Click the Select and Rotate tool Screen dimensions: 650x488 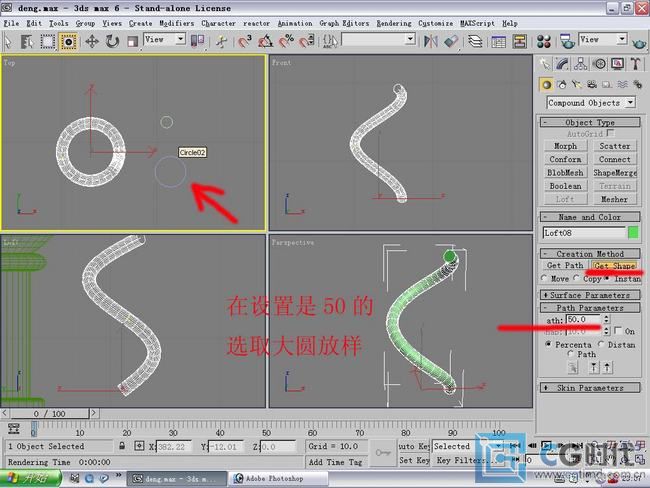coord(112,41)
